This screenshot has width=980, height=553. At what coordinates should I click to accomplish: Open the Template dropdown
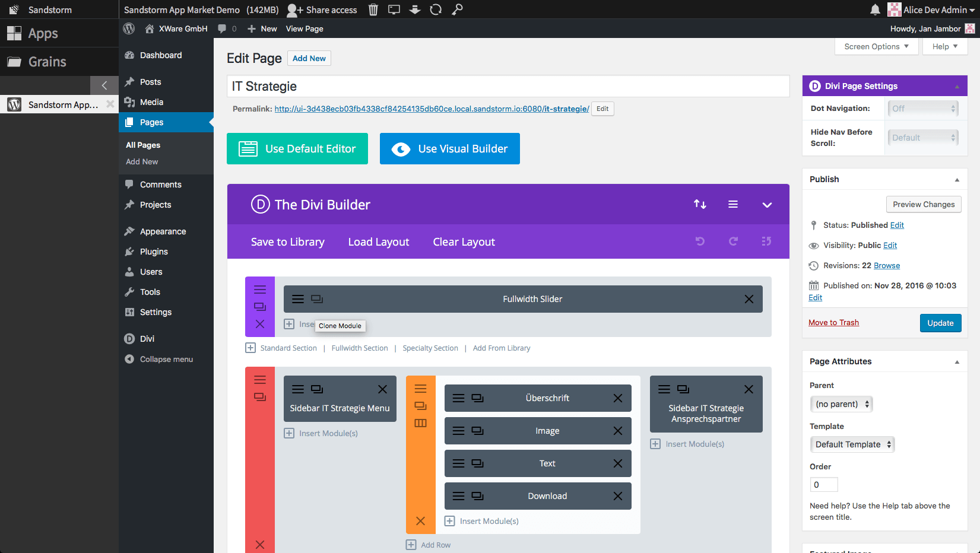(852, 444)
